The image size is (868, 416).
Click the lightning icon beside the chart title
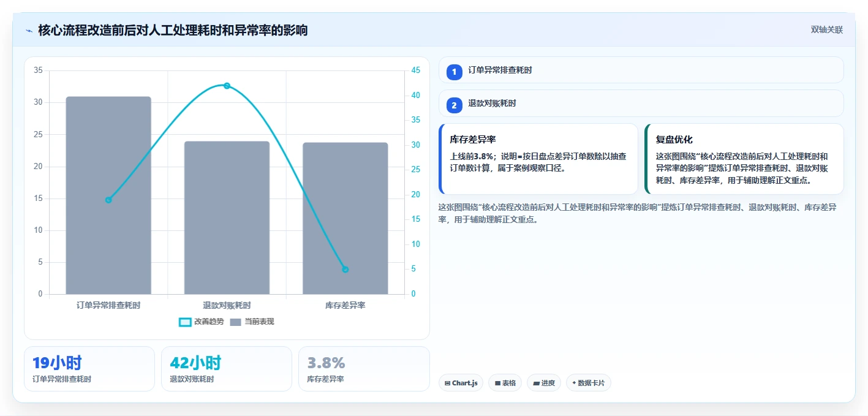click(x=29, y=30)
